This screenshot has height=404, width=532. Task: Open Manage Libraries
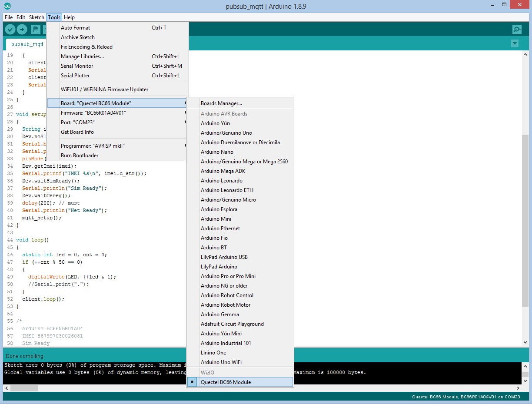coord(117,56)
